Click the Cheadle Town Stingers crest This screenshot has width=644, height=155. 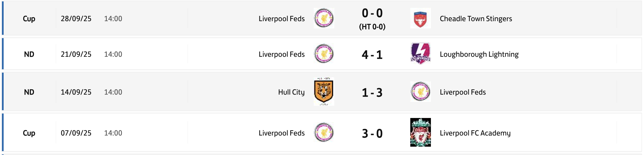[x=420, y=18]
